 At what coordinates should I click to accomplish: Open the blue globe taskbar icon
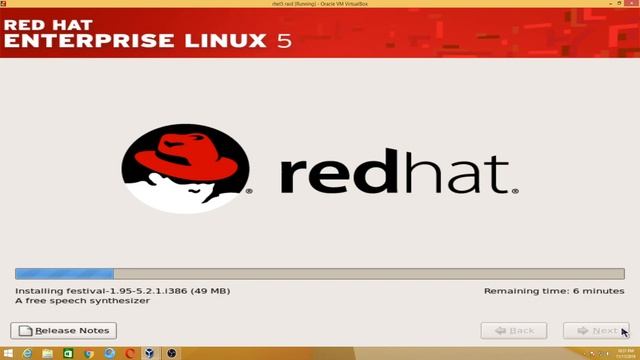(x=109, y=353)
